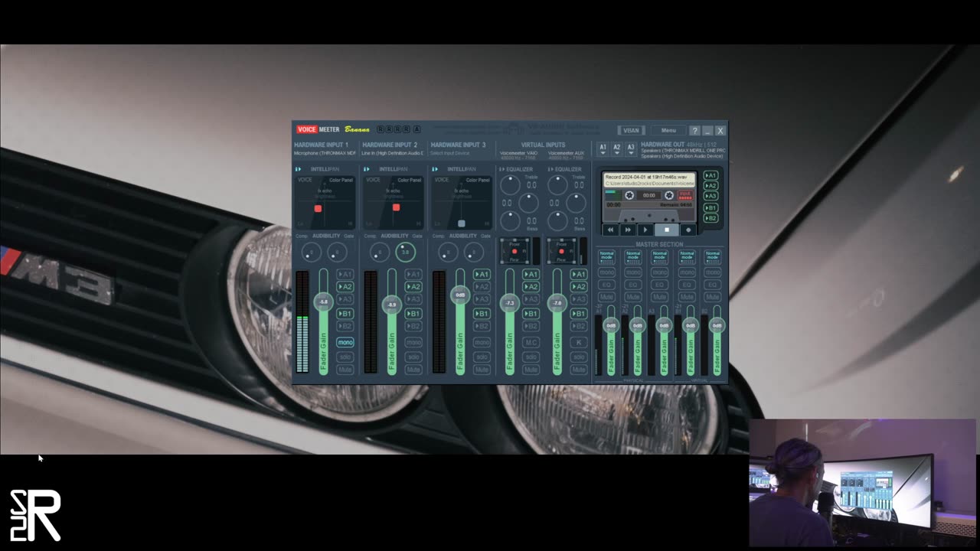The height and width of the screenshot is (551, 980).
Task: Toggle the K button on Voicemeeter AUX
Action: point(579,342)
